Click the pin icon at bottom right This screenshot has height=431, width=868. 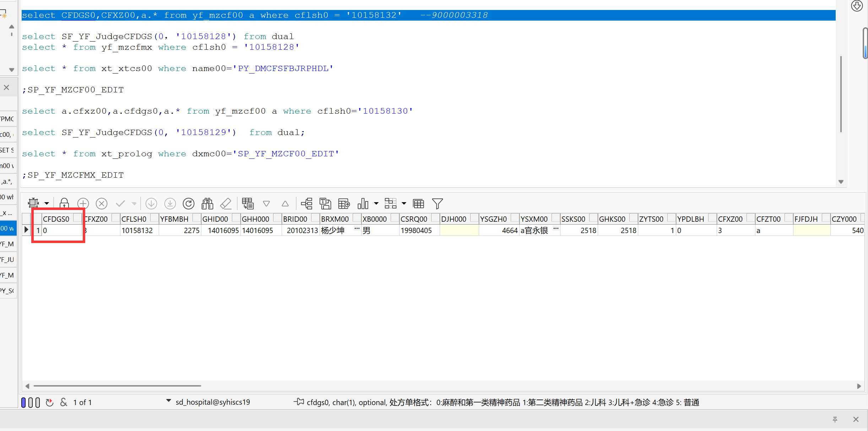tap(835, 419)
